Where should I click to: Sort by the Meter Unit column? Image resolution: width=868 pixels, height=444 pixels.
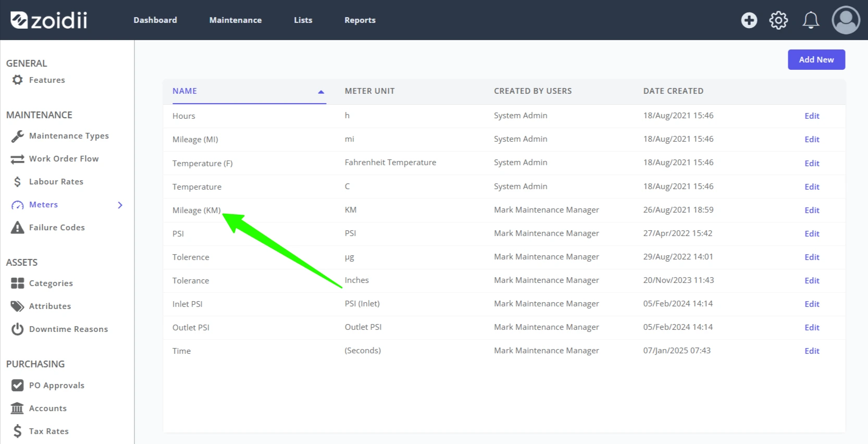tap(369, 91)
